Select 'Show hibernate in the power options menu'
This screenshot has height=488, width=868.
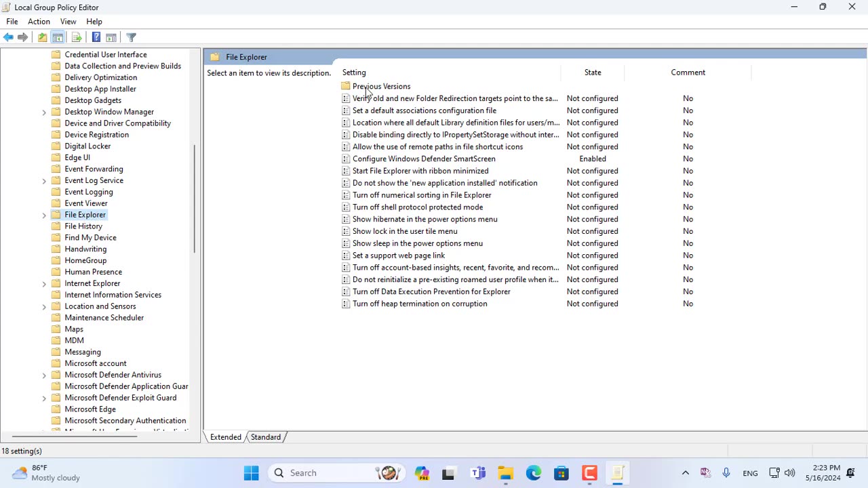[425, 220]
